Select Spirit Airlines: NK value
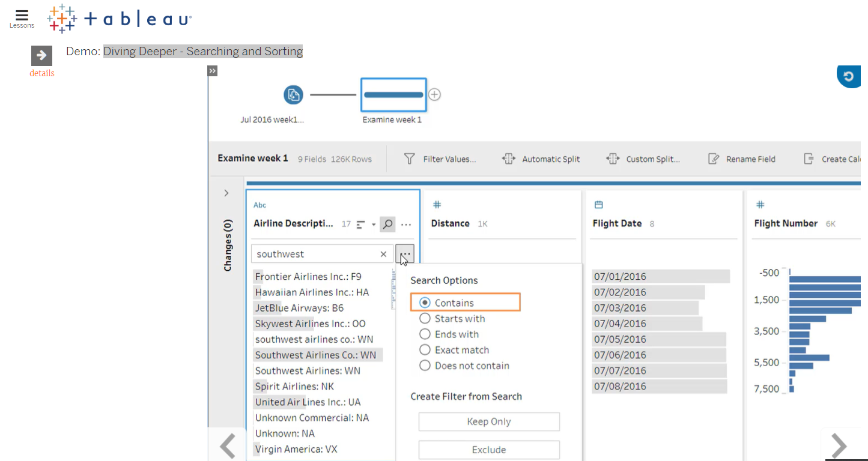 click(294, 386)
